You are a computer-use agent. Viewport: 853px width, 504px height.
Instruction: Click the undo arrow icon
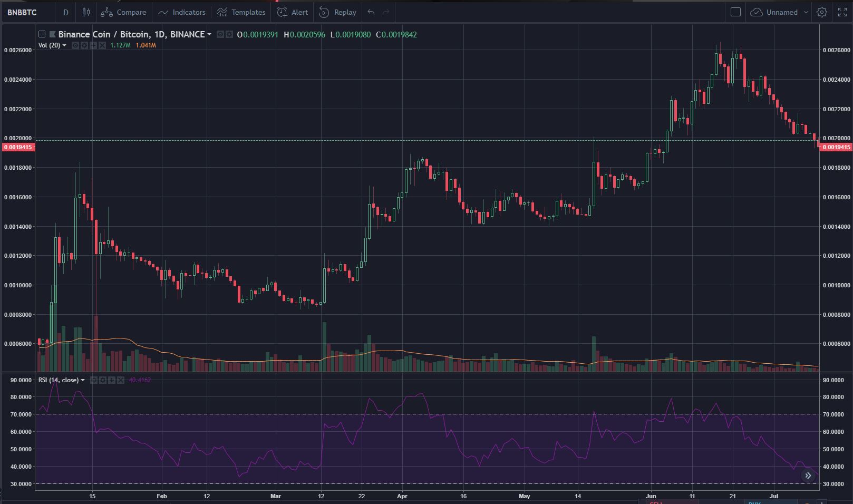(x=371, y=12)
